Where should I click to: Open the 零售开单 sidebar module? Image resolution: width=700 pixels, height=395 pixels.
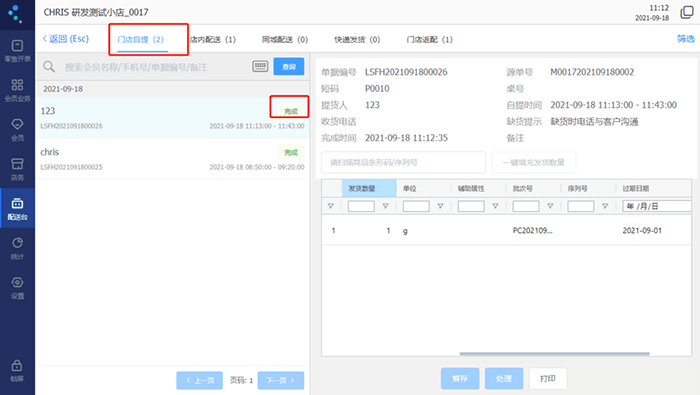pyautogui.click(x=17, y=51)
